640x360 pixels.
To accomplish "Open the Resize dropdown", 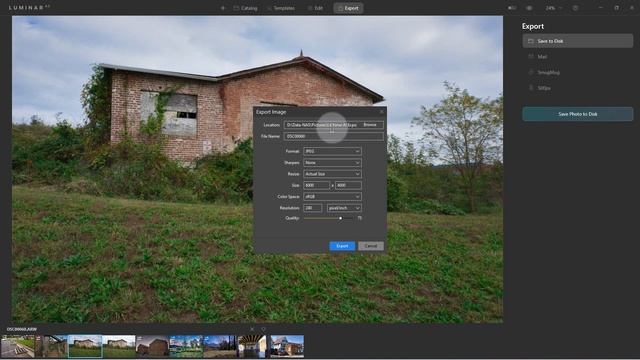I will coord(332,174).
